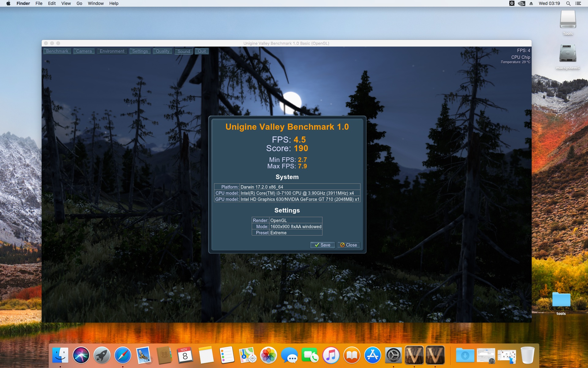
Task: Open System Preferences gear icon
Action: pyautogui.click(x=393, y=355)
